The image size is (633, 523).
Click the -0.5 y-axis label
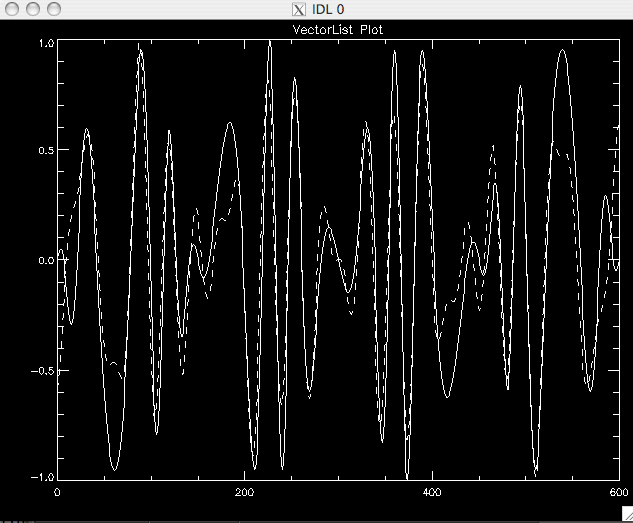(x=43, y=370)
